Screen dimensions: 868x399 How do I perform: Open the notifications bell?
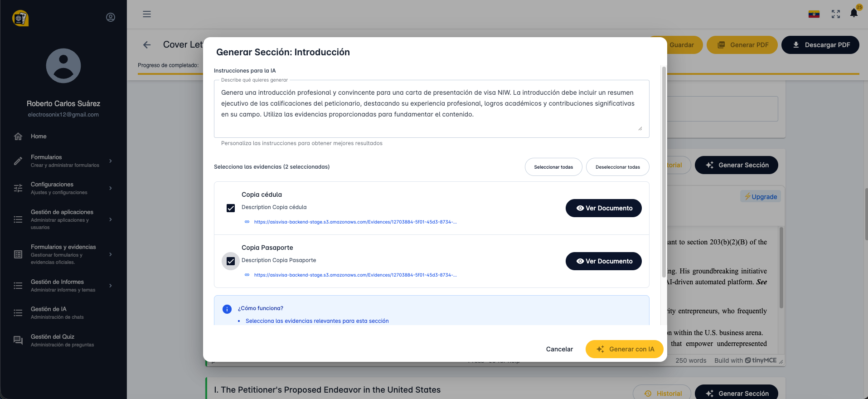854,13
